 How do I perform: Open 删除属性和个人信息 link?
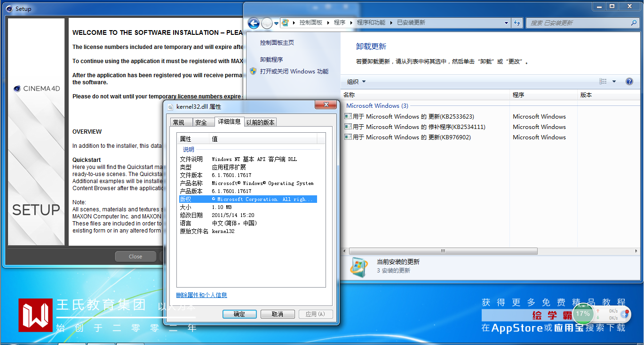click(201, 295)
